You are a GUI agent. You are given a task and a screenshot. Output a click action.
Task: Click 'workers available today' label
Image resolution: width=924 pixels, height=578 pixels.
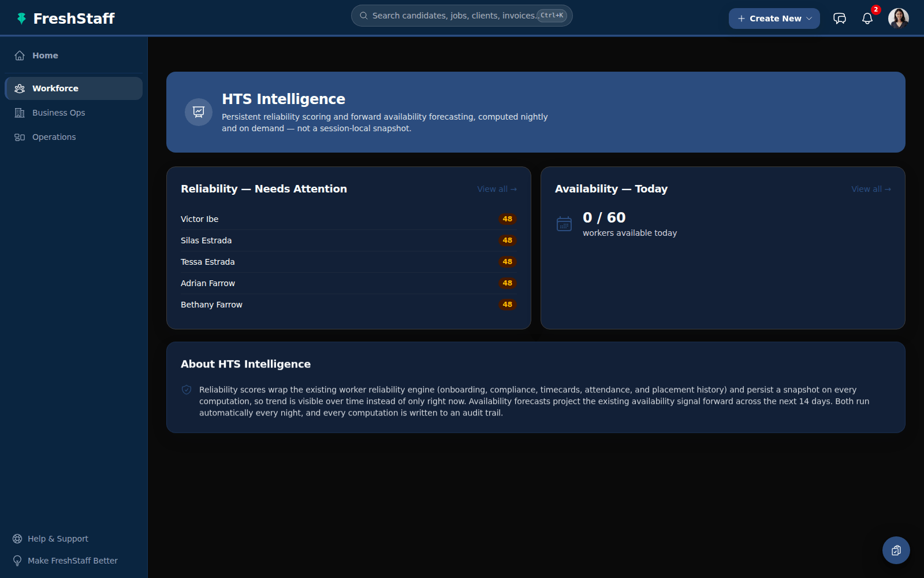629,233
